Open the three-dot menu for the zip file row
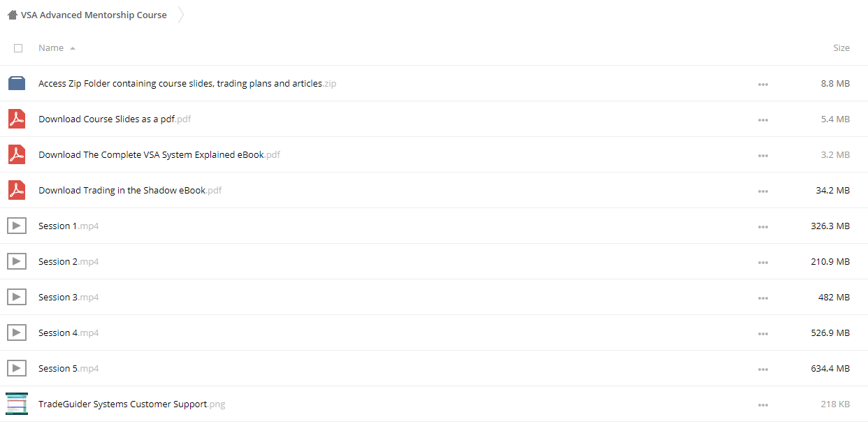 click(762, 85)
